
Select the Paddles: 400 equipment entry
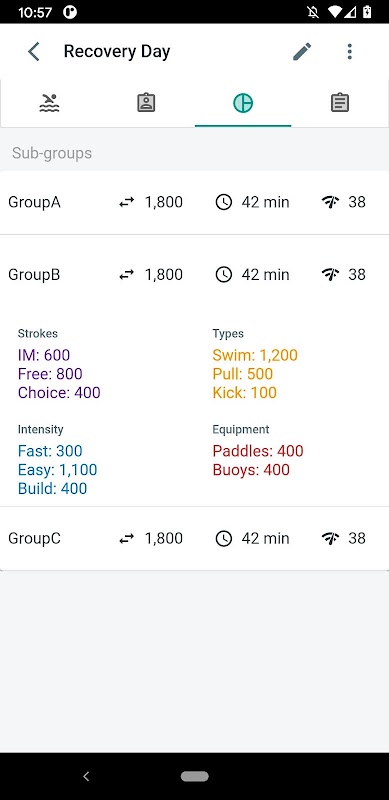click(x=258, y=451)
